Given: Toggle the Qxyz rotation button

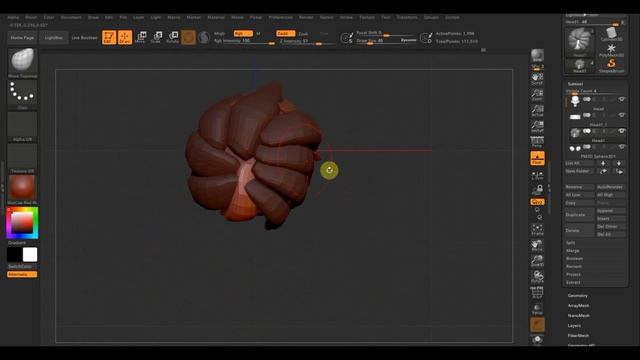Looking at the screenshot, I should coord(537,202).
